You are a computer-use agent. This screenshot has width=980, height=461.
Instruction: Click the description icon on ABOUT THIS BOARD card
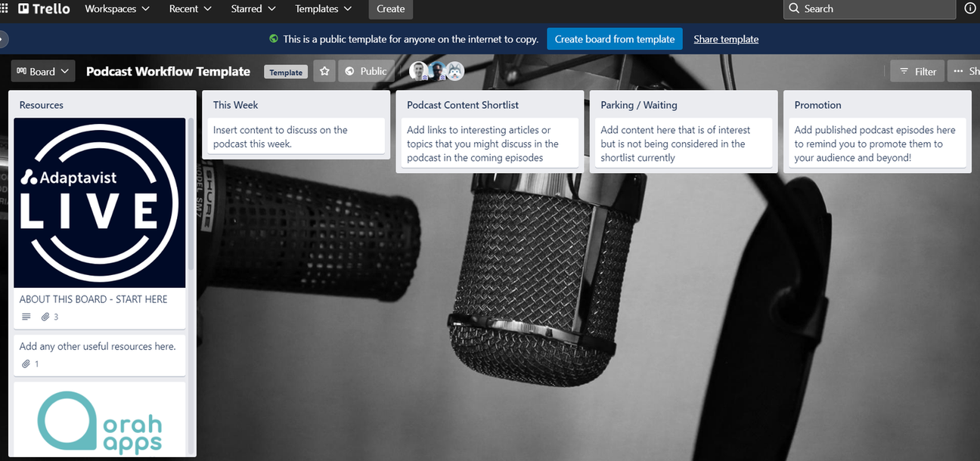click(x=27, y=317)
